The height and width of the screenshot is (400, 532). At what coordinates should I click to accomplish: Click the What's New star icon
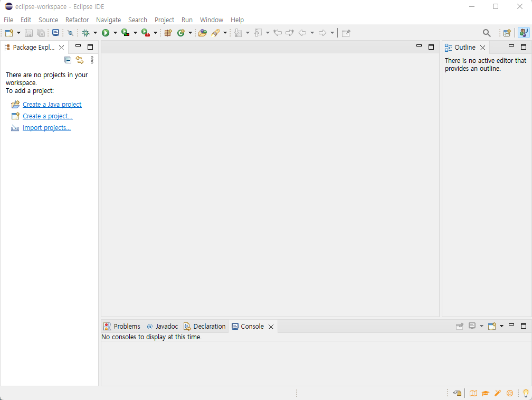point(510,393)
